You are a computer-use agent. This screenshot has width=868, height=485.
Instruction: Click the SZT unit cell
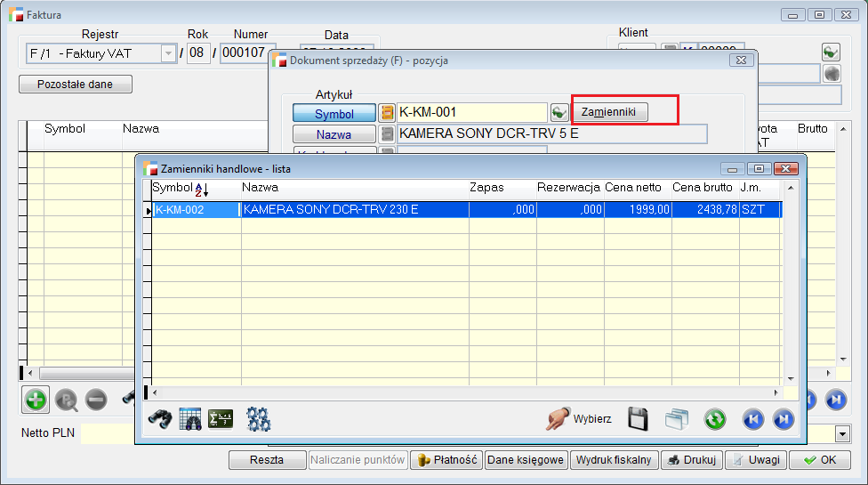pos(760,210)
